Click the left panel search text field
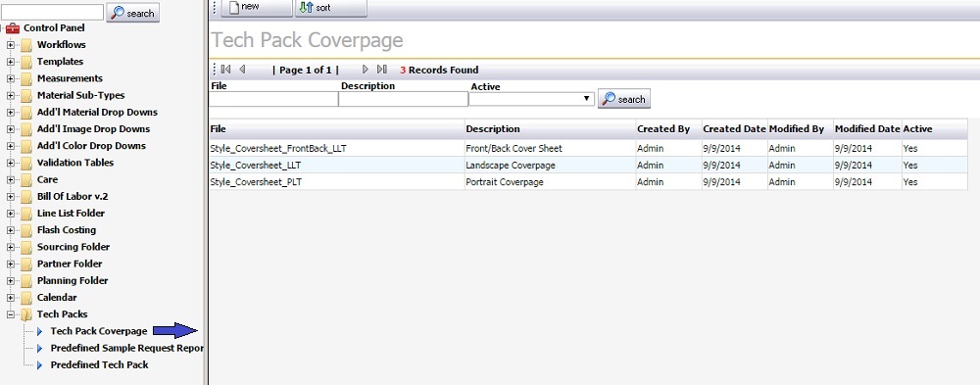980x385 pixels. 53,12
